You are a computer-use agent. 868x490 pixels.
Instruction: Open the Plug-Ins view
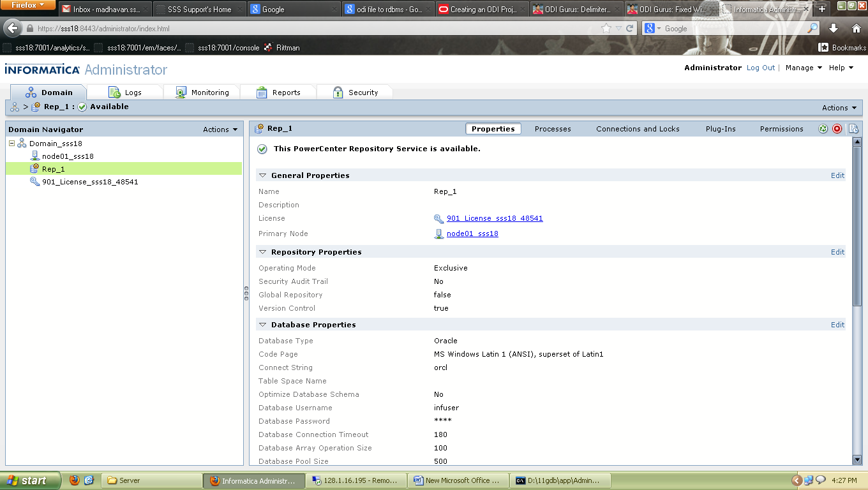coord(721,129)
